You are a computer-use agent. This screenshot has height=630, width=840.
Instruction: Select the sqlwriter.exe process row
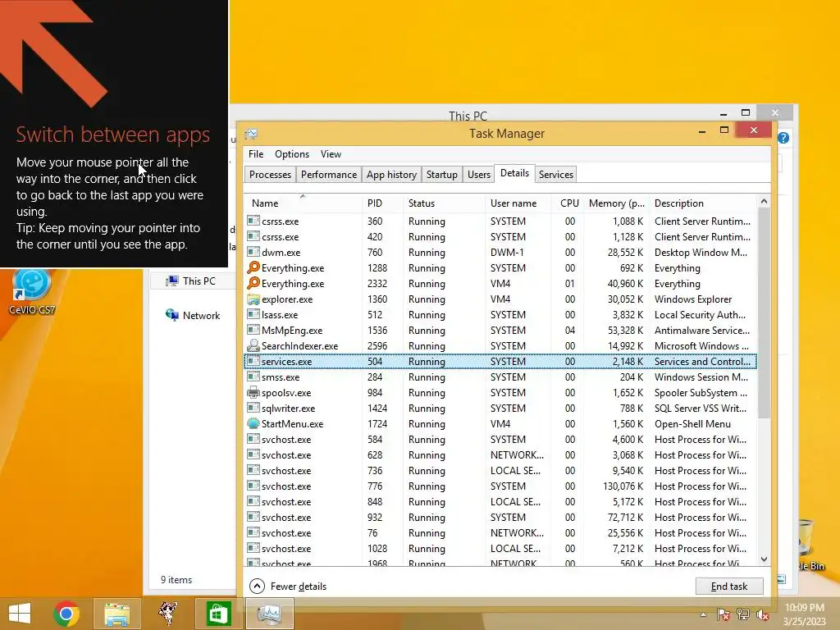click(500, 408)
